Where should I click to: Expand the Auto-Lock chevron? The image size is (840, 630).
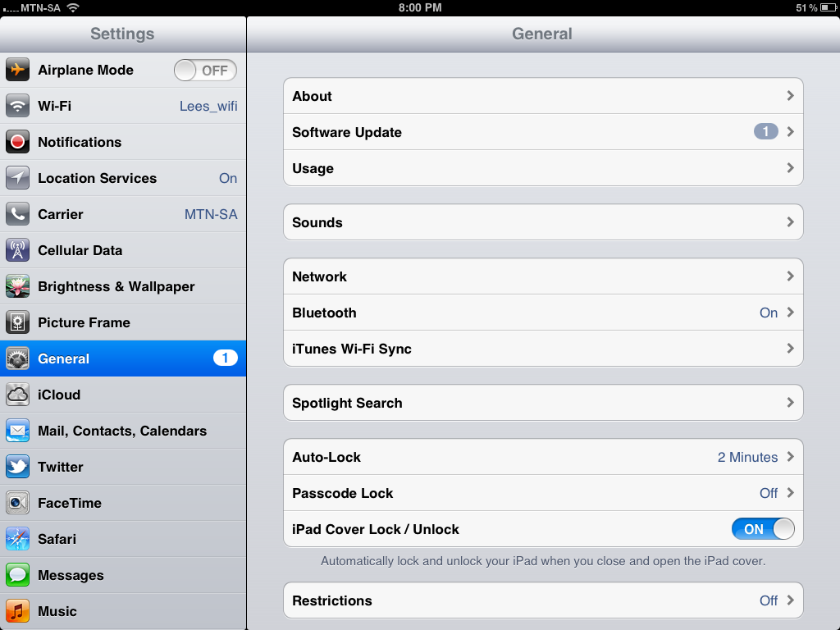[x=790, y=457]
